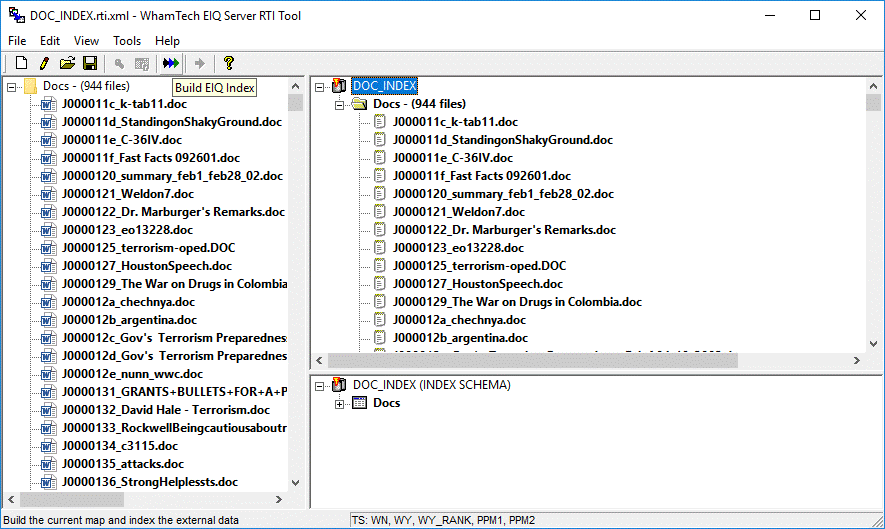Collapse the DOC_INDEX (INDEX SCHEMA) node

[319, 386]
